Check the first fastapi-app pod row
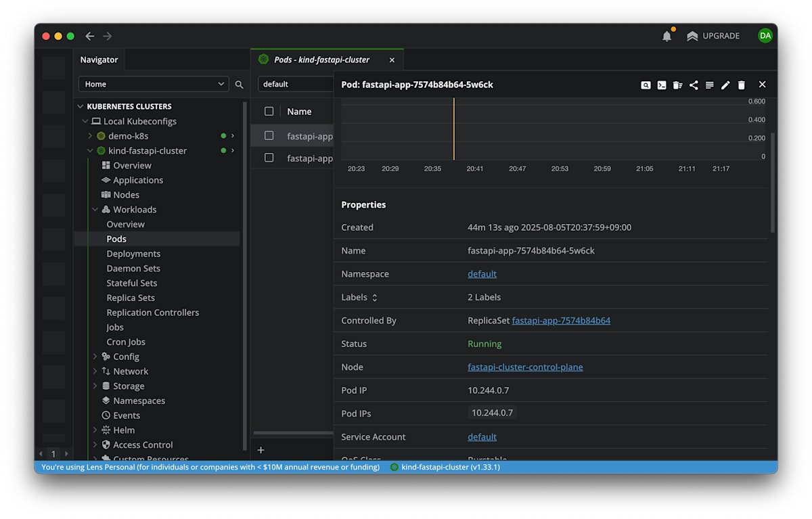Screen dimensions: 812x519 pyautogui.click(x=269, y=136)
